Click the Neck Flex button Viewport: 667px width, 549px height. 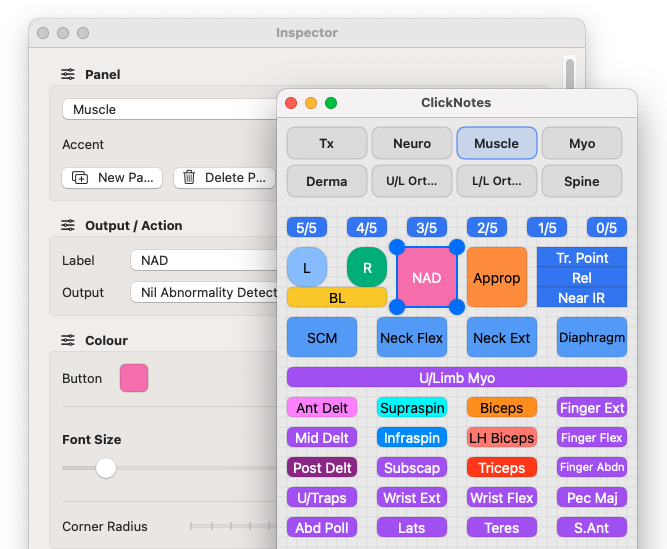point(412,337)
